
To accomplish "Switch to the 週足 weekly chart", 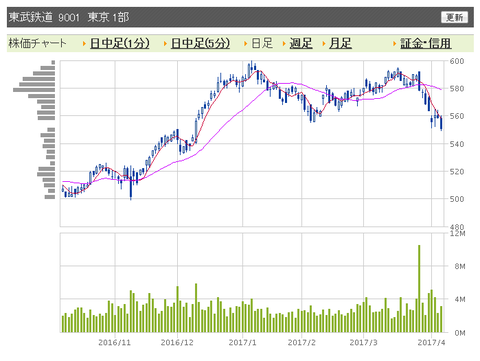I will point(301,43).
